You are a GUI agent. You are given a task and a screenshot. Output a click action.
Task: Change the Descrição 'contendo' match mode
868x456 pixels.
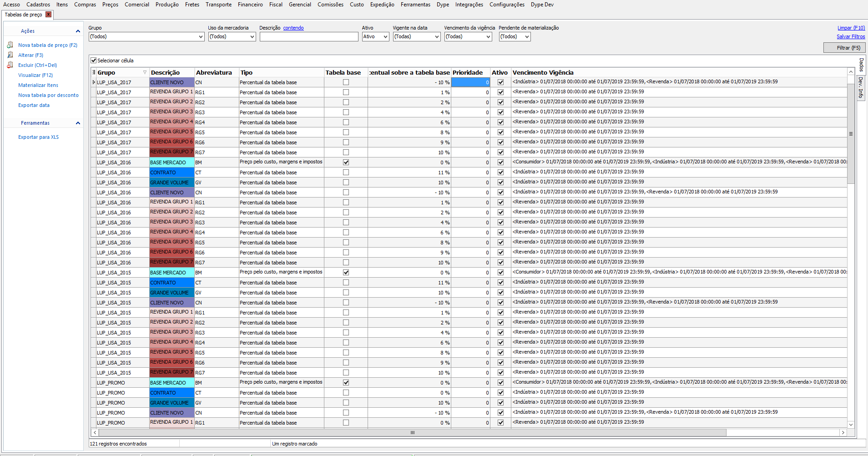click(293, 28)
